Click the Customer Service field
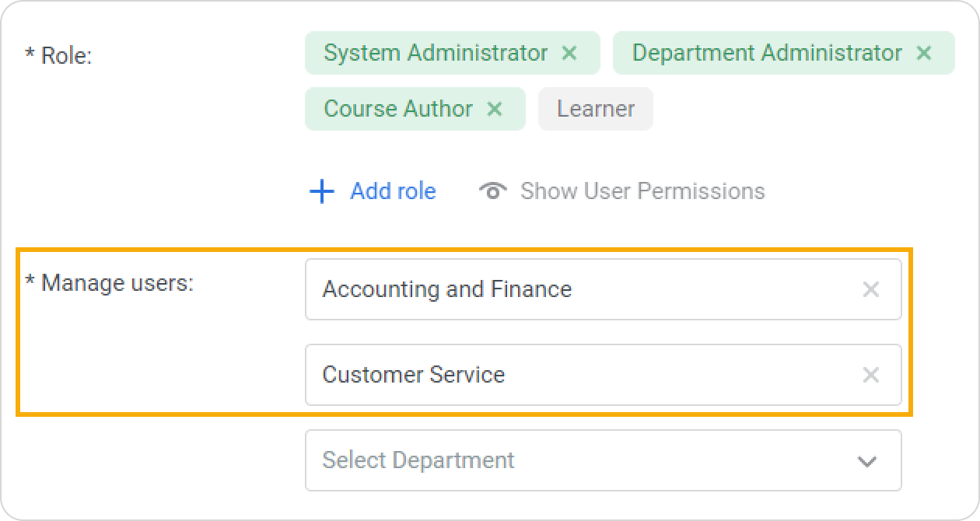This screenshot has width=980, height=521. pyautogui.click(x=576, y=375)
